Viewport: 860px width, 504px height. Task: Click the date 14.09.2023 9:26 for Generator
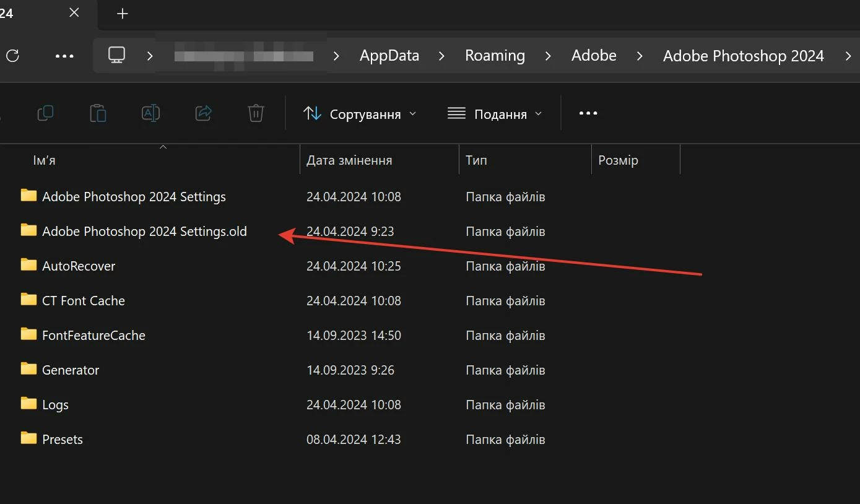(x=350, y=370)
